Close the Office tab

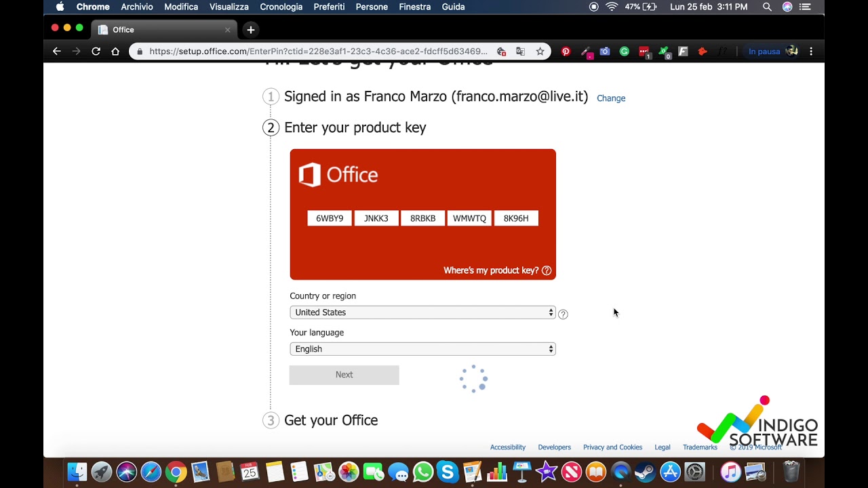227,30
